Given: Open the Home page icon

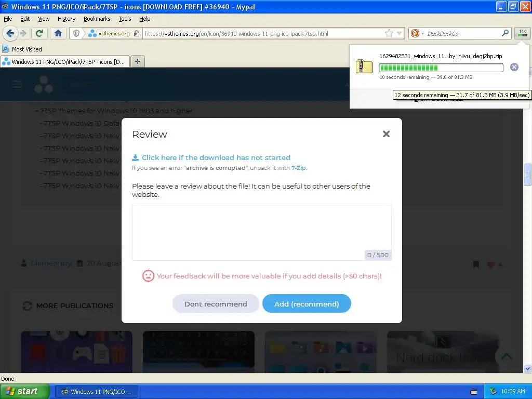Looking at the screenshot, I should tap(58, 33).
